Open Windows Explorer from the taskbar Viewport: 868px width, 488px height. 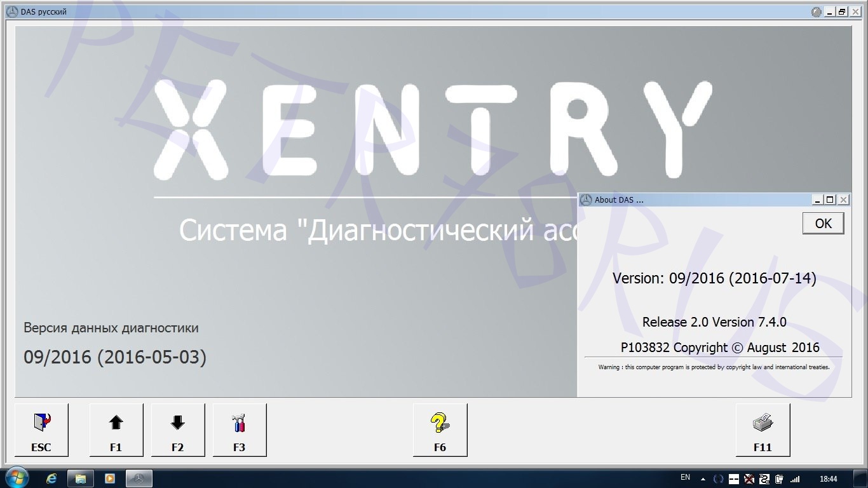point(81,478)
